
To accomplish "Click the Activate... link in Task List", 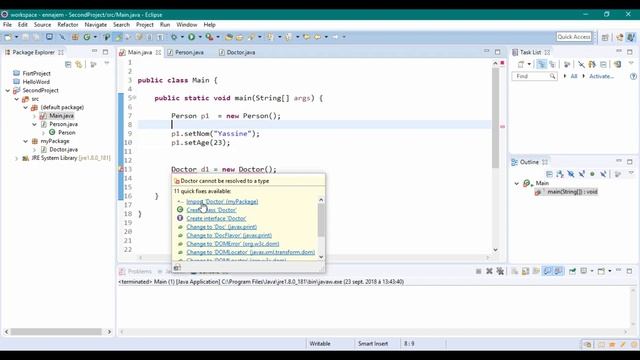I will tap(601, 76).
